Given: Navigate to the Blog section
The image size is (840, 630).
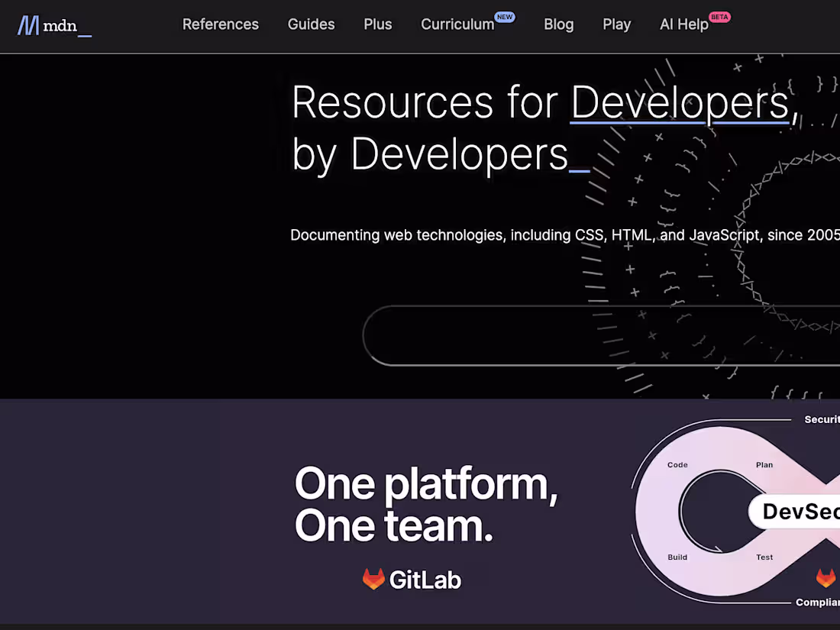Looking at the screenshot, I should (558, 24).
